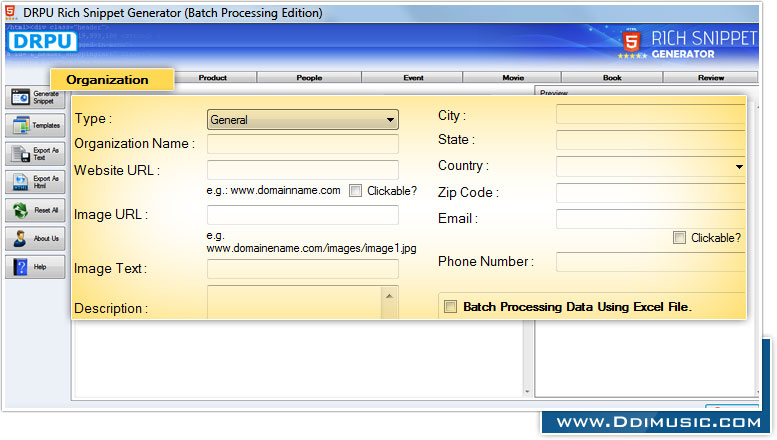Switch to the People tab
Screen dimensions: 777x440
click(x=309, y=78)
